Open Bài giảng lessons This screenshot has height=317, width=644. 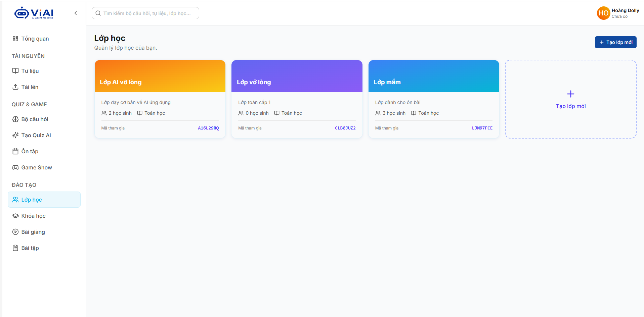[x=44, y=232]
